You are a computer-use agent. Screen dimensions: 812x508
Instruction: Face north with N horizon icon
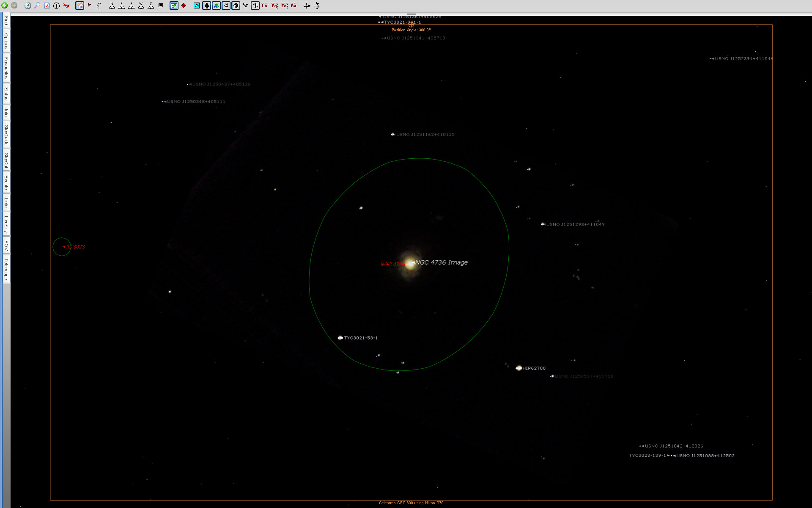(112, 6)
